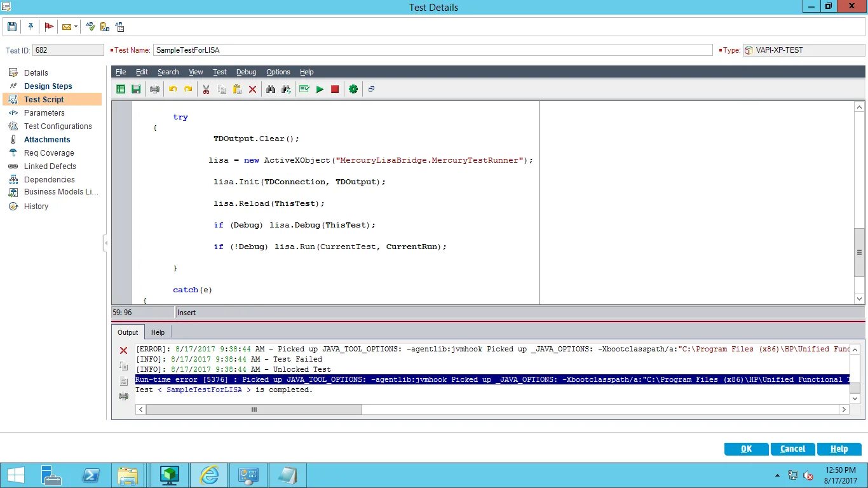Switch to the Output tab

coord(128,332)
